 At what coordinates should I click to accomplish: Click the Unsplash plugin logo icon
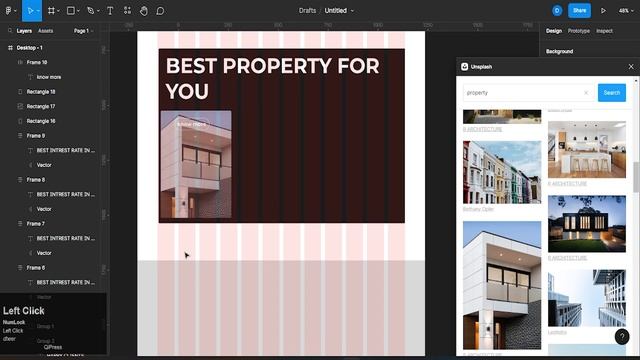coord(464,67)
